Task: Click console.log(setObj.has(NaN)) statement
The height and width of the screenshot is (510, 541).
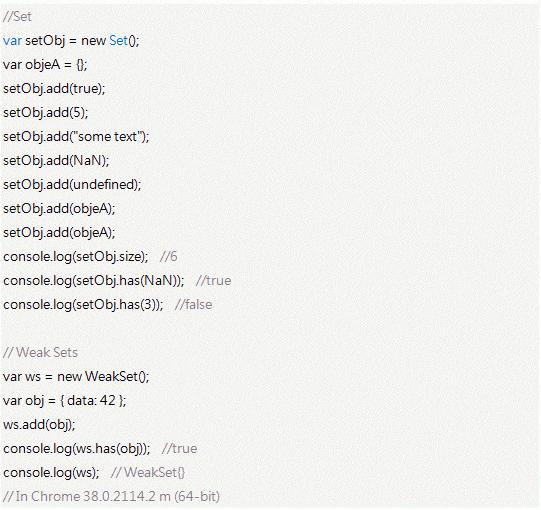Action: pyautogui.click(x=94, y=281)
